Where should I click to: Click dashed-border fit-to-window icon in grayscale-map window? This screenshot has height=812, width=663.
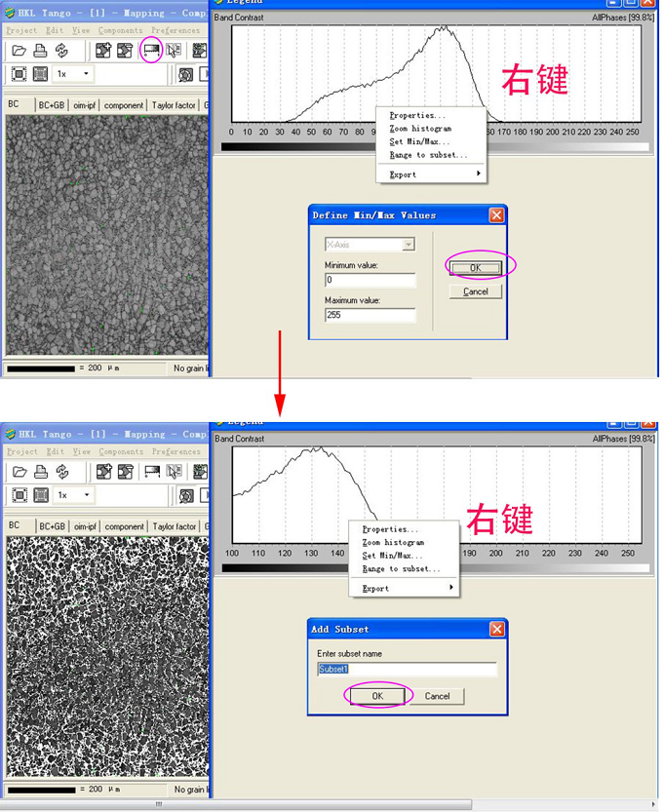pos(19,74)
